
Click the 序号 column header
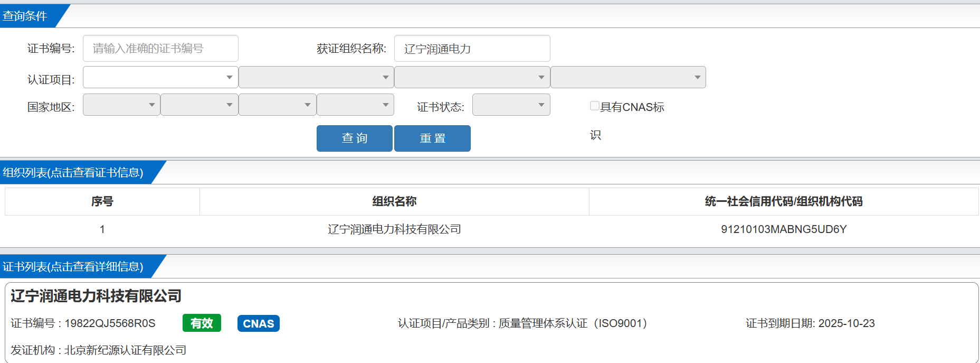point(102,201)
